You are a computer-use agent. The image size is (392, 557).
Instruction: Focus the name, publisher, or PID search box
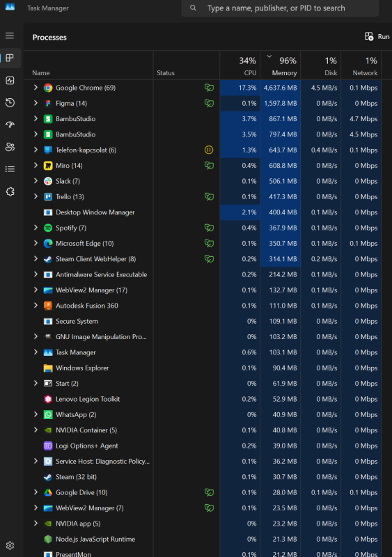pyautogui.click(x=280, y=8)
